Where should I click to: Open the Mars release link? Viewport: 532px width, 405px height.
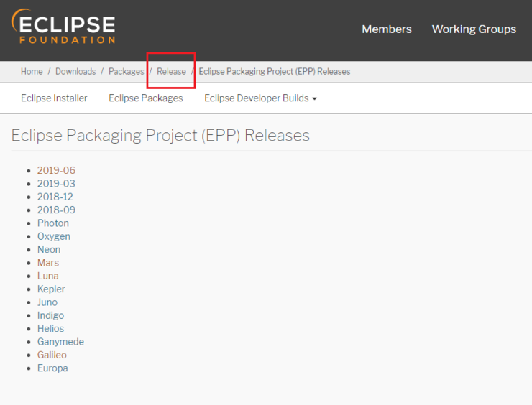[x=48, y=263]
